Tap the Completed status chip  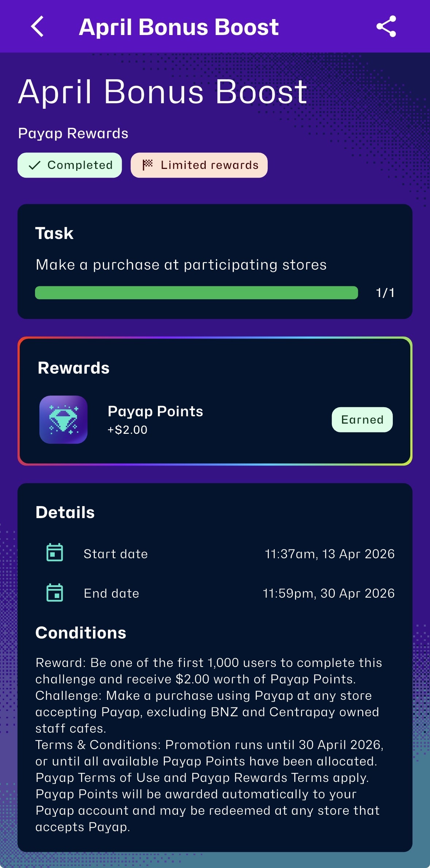[x=70, y=165]
